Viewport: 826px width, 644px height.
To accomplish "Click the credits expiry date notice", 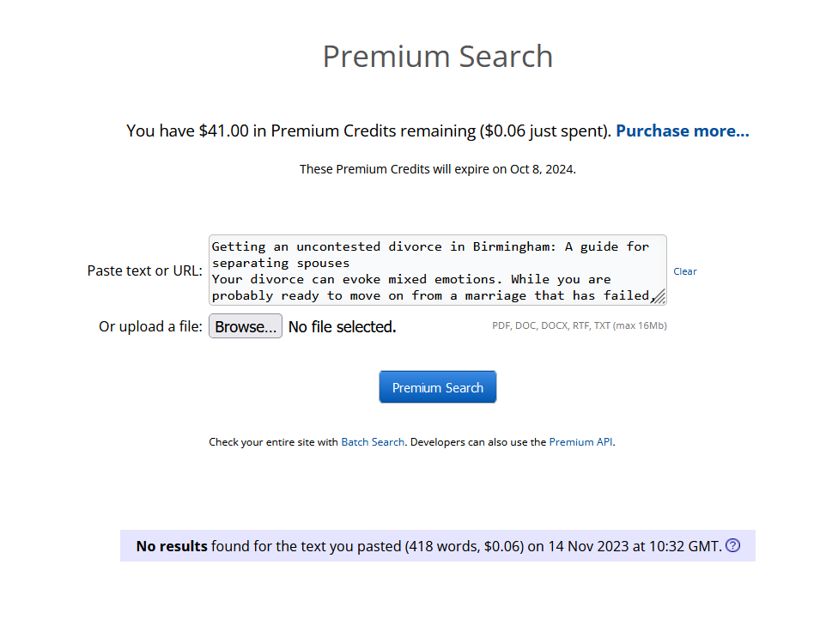I will 437,169.
